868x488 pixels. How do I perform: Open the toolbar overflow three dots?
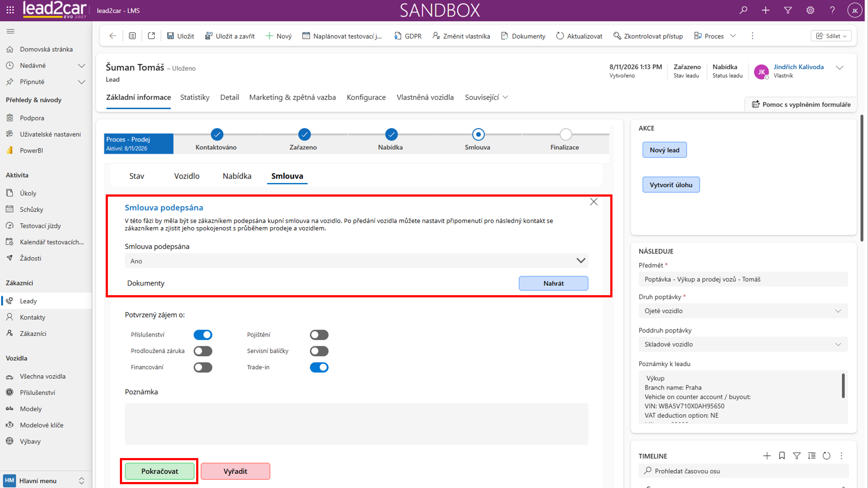click(x=752, y=36)
